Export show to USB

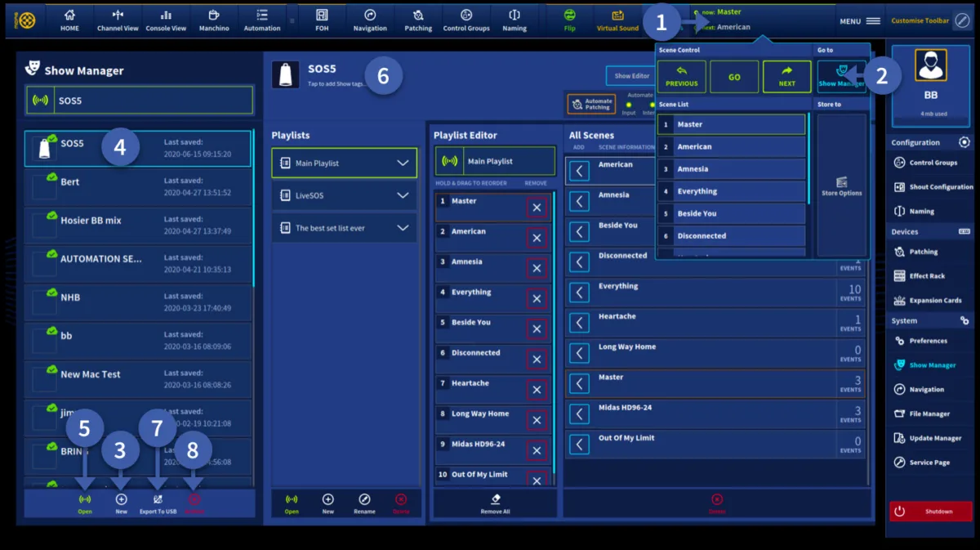(x=158, y=503)
